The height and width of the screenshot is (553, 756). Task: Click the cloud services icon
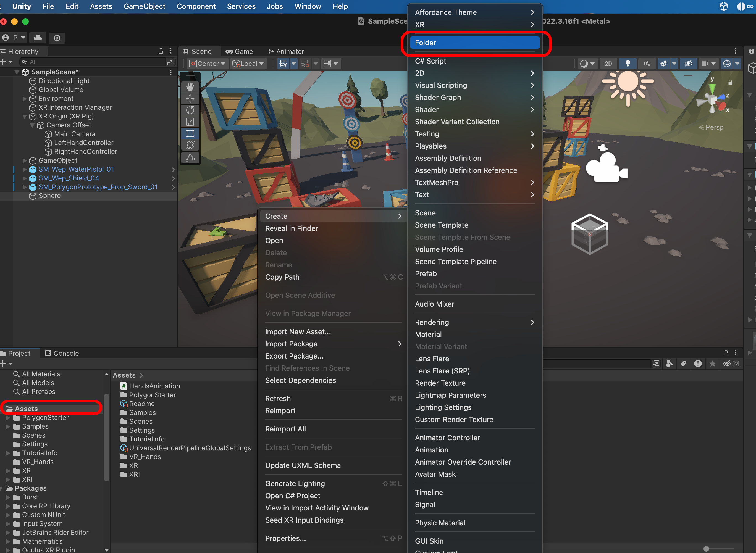click(x=38, y=38)
